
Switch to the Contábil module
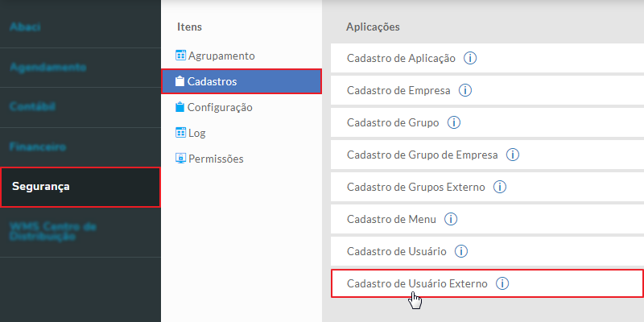point(33,106)
